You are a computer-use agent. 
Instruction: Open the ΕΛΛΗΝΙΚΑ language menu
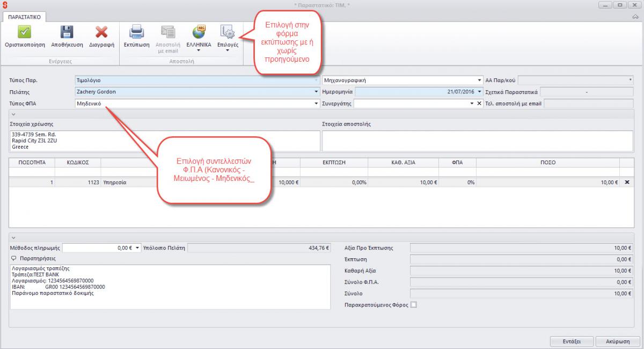[x=199, y=39]
